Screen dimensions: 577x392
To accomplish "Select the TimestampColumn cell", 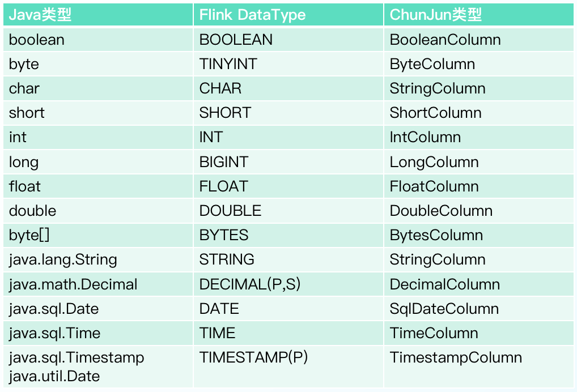I will [x=456, y=358].
